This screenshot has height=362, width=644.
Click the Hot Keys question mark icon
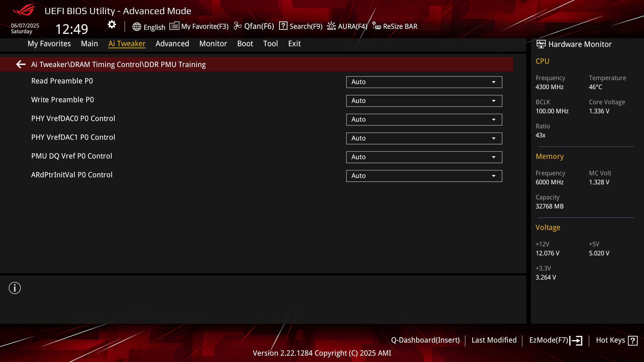click(633, 341)
